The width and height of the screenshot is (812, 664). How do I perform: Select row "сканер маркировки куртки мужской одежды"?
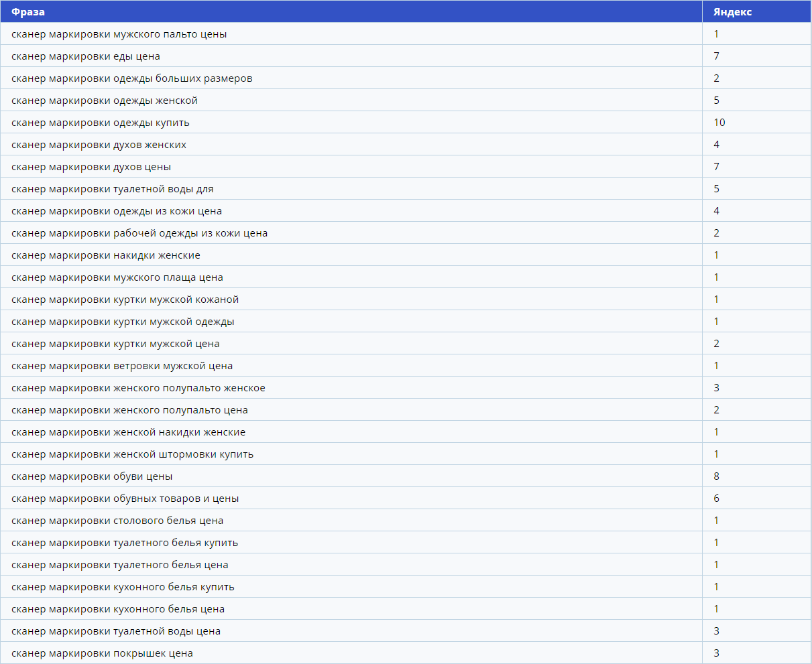406,322
